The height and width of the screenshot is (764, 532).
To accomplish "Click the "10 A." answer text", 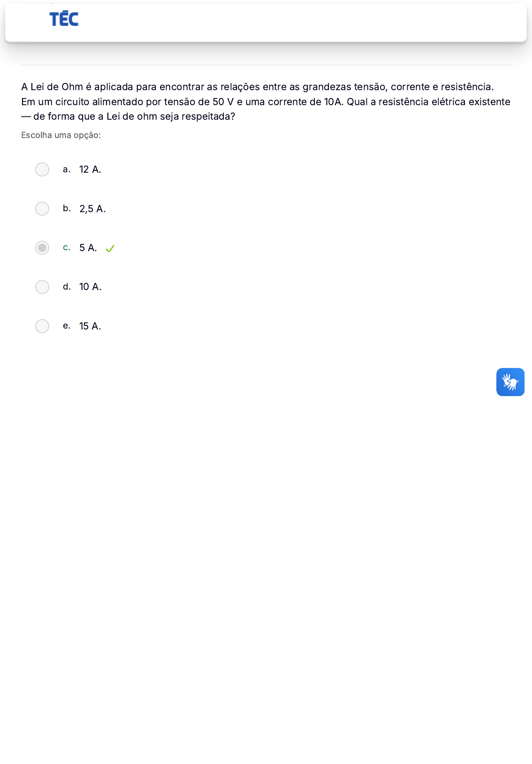I will coord(91,287).
